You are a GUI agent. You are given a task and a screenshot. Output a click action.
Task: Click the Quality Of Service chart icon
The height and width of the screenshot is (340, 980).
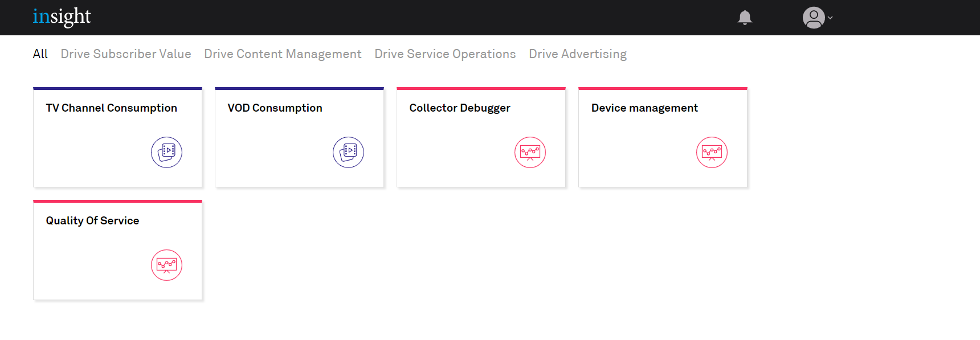coord(166,265)
